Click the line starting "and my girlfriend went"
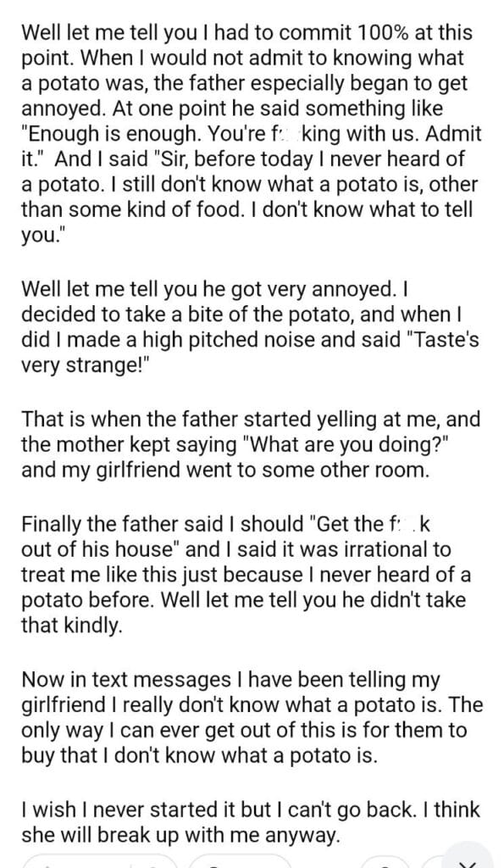504x868 pixels. 225,470
